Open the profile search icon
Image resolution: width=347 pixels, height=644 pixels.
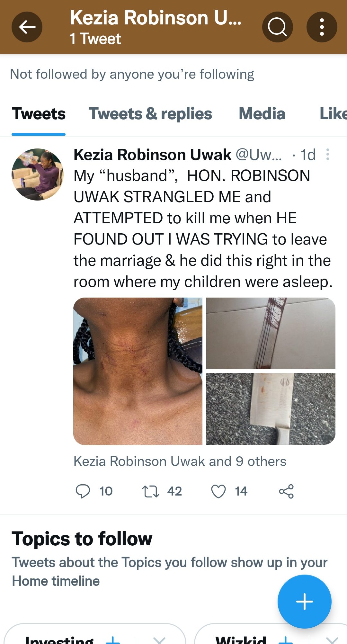277,27
